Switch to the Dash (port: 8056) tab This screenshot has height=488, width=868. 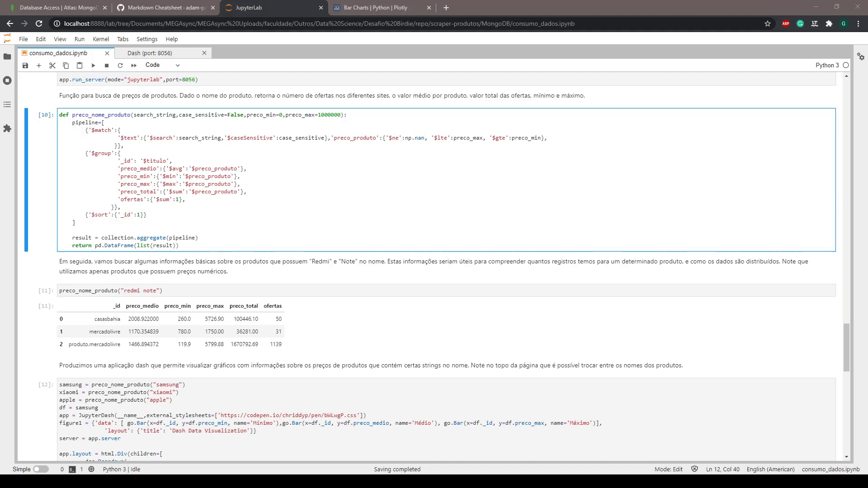pos(150,53)
